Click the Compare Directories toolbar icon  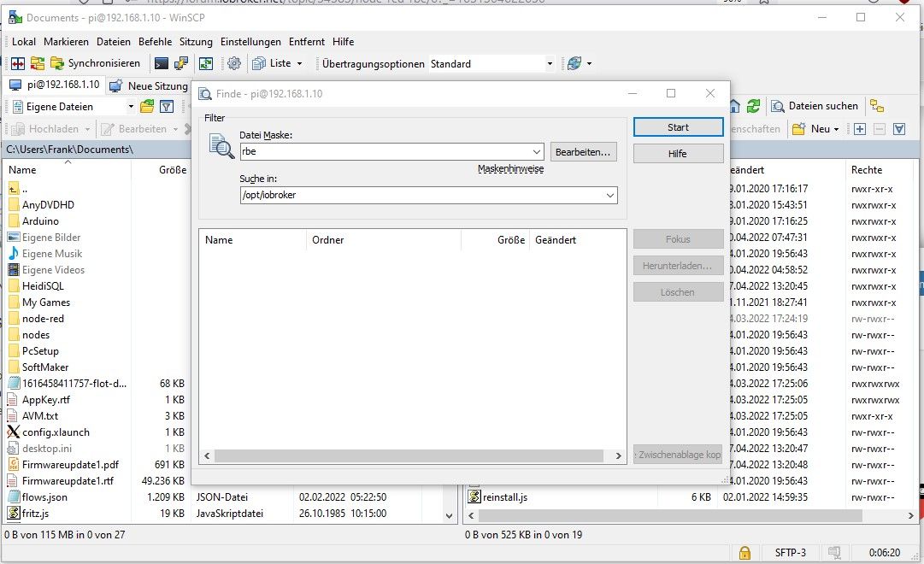point(17,63)
